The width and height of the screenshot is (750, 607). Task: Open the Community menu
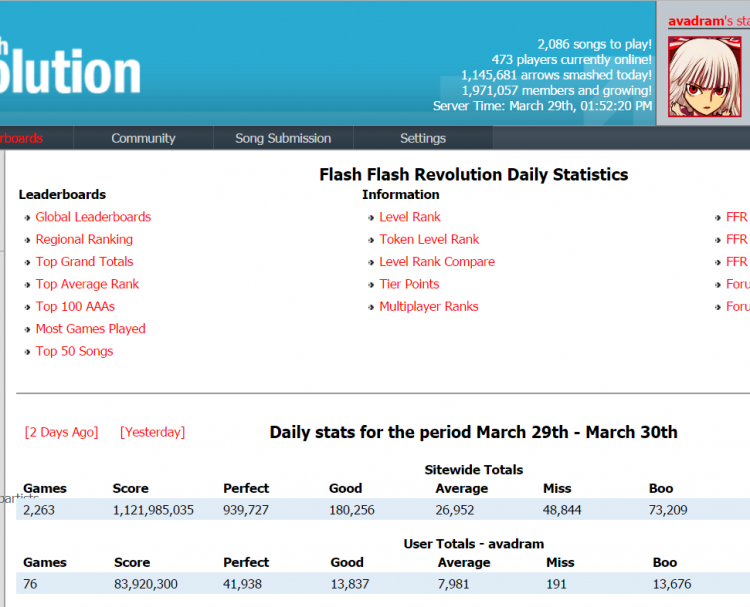[143, 138]
